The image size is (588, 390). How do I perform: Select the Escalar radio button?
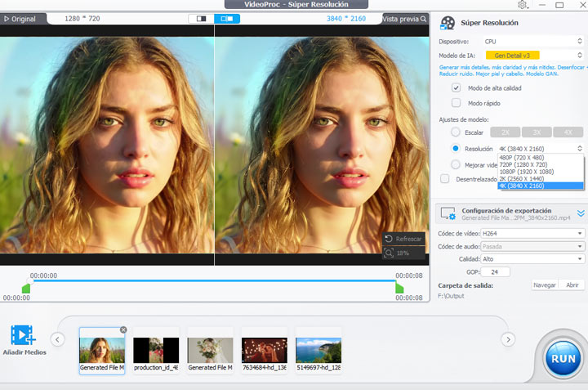(x=456, y=132)
